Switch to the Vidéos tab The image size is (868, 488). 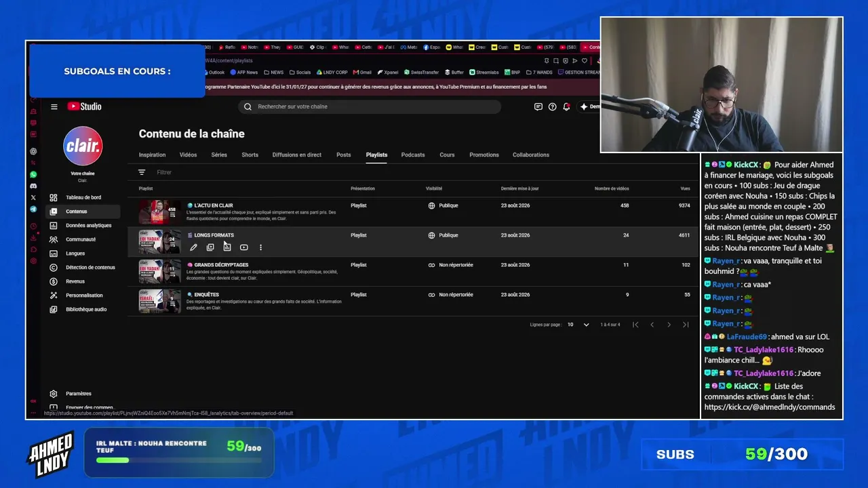click(x=188, y=155)
